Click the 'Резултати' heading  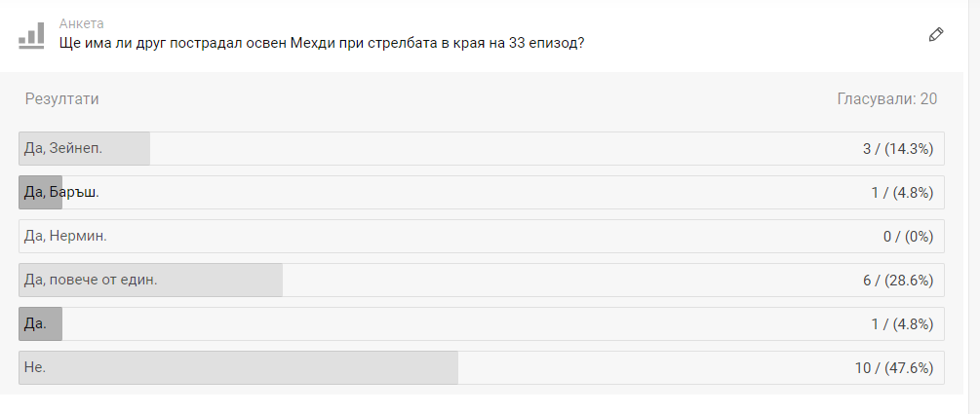(61, 98)
